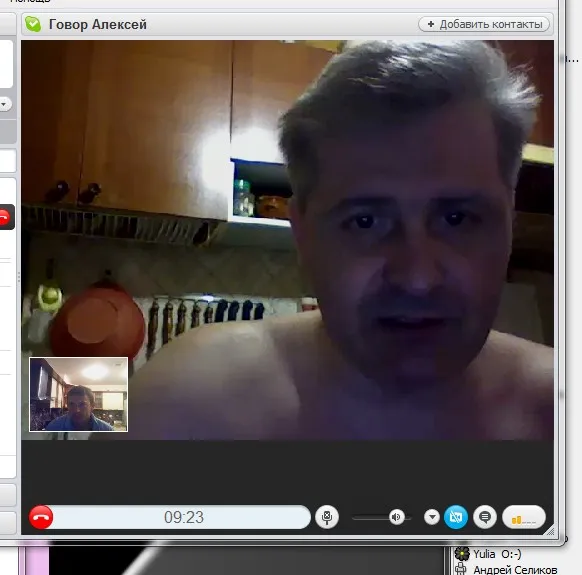End the call with the red hang-up button

tap(41, 517)
